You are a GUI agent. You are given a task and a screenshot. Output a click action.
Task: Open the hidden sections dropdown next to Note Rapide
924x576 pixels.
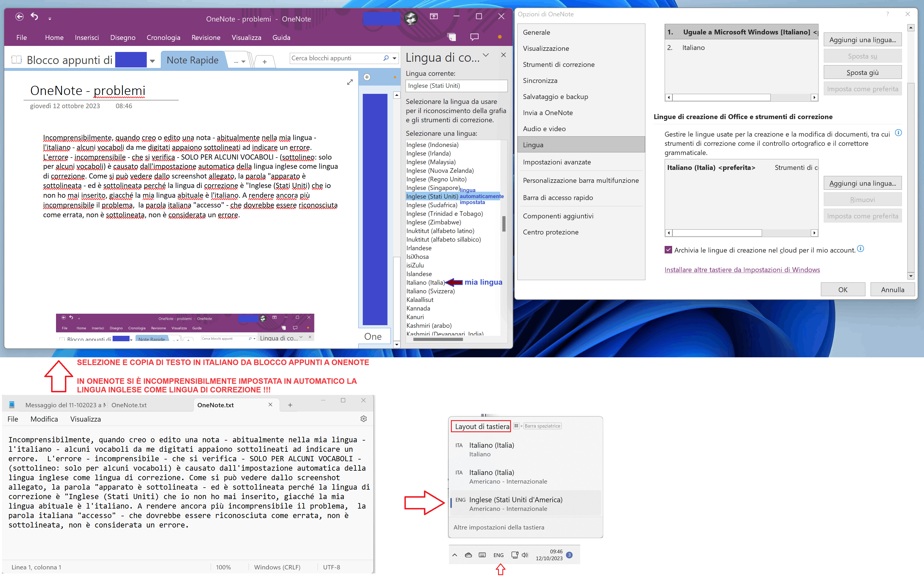[240, 61]
